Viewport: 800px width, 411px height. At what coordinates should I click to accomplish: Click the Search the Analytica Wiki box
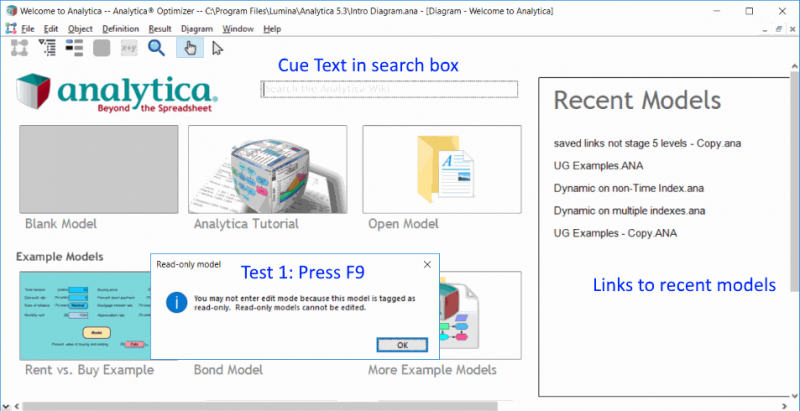[x=389, y=89]
